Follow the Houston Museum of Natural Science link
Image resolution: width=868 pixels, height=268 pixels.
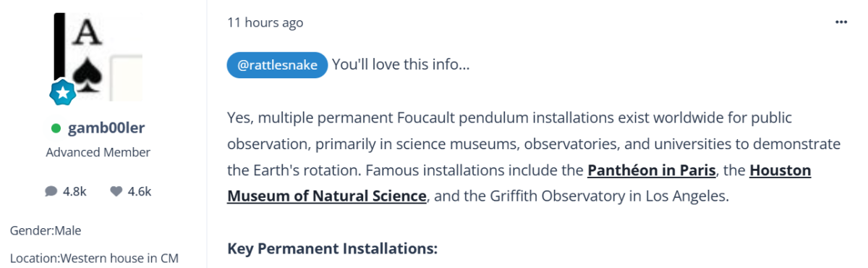coord(519,183)
